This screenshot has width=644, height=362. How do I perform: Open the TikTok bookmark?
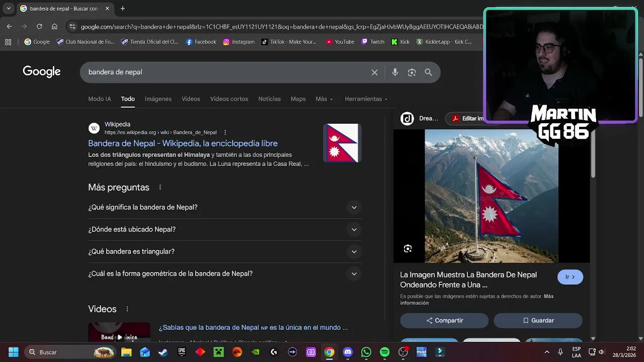(x=289, y=42)
